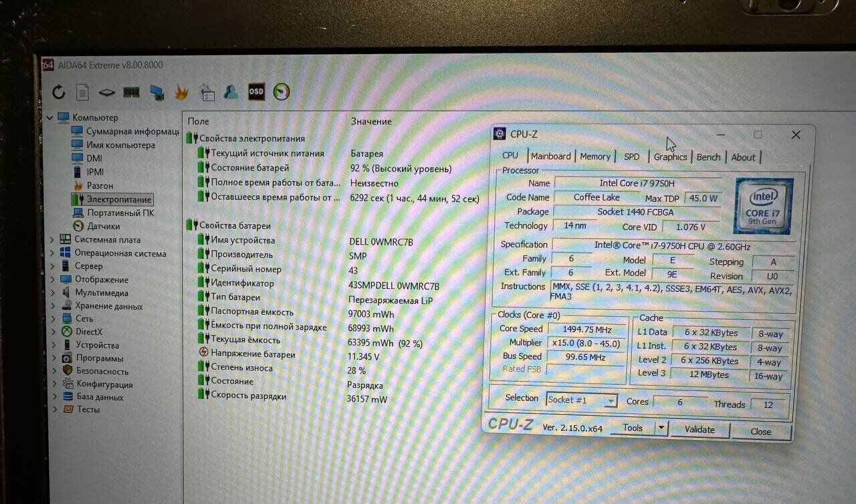Click the gauge meter toolbar icon

click(282, 92)
